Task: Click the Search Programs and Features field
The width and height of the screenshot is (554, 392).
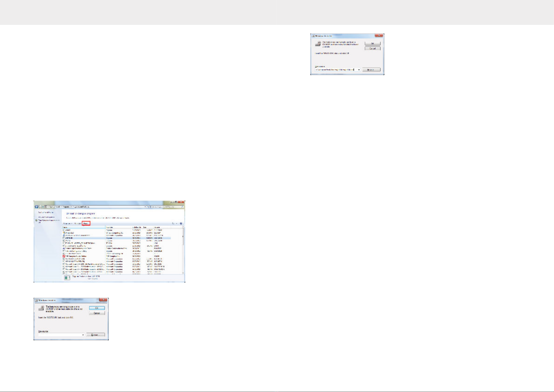Action: pos(166,207)
